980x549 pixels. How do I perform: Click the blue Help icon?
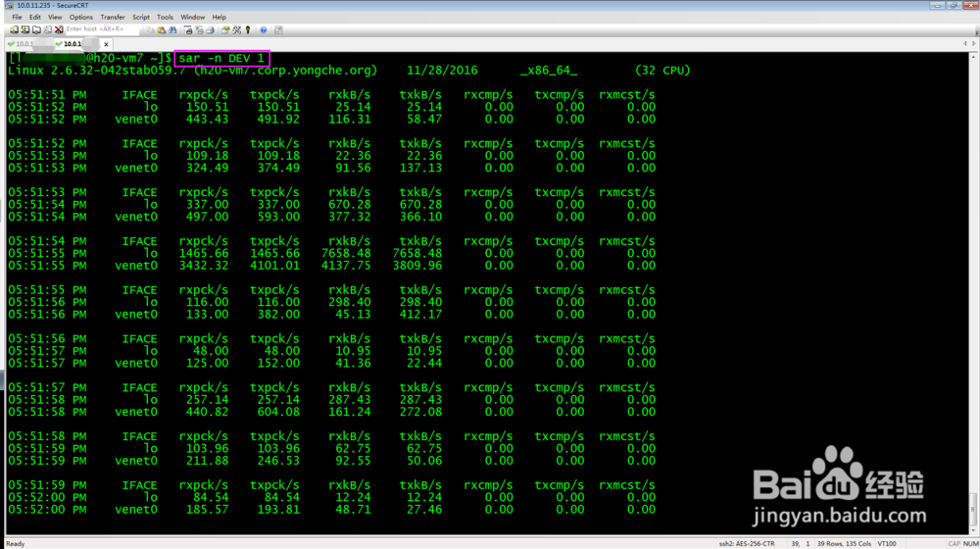263,30
